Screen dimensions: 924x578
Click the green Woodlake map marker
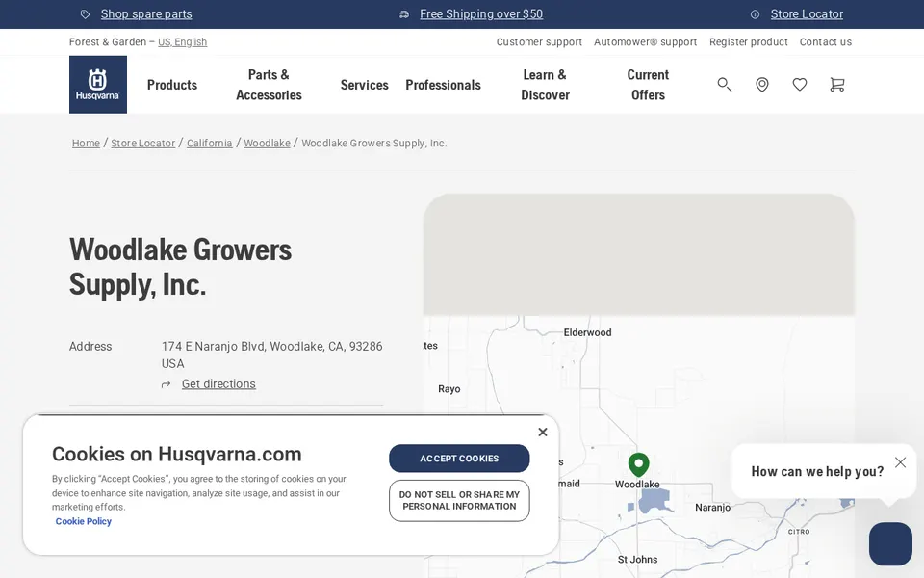(x=639, y=464)
